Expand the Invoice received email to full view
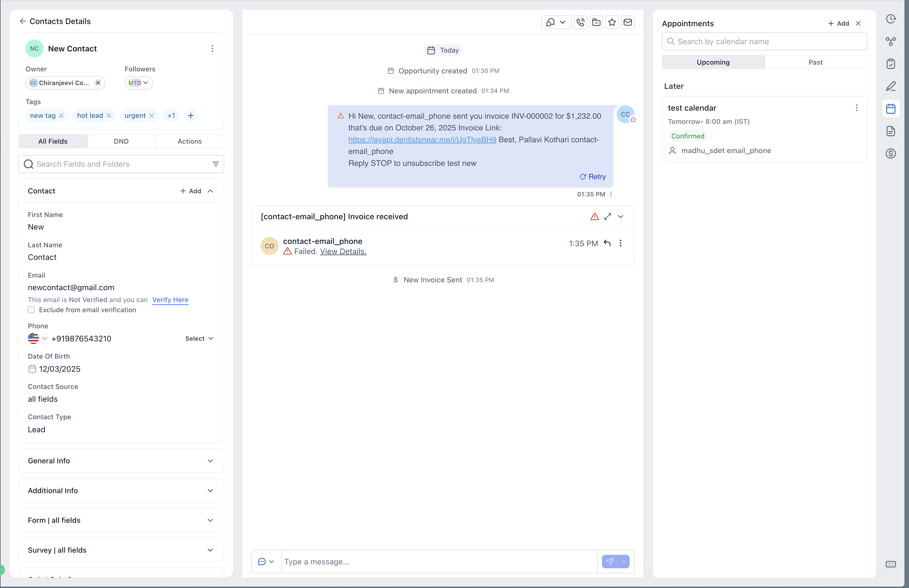Image resolution: width=909 pixels, height=588 pixels. pos(608,217)
